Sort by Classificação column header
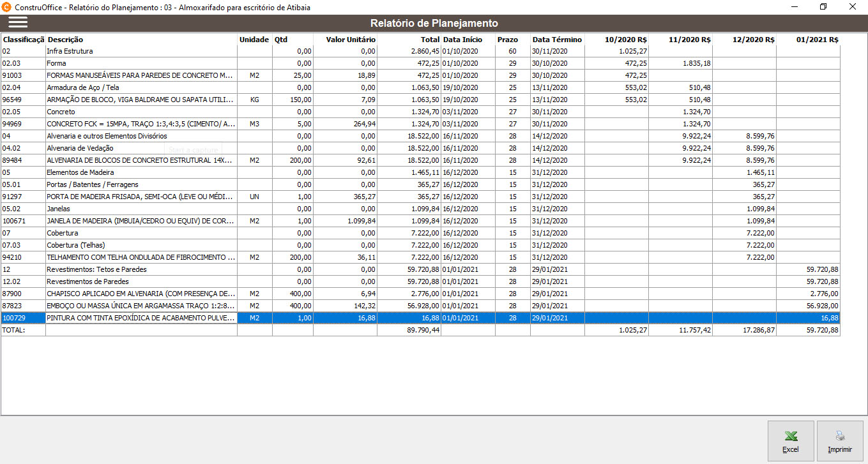 click(23, 40)
